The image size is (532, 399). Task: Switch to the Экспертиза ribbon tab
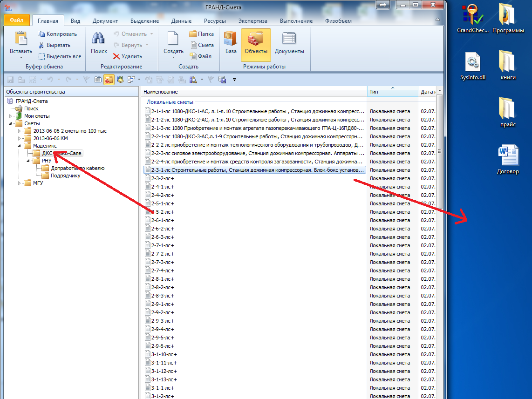[x=253, y=20]
